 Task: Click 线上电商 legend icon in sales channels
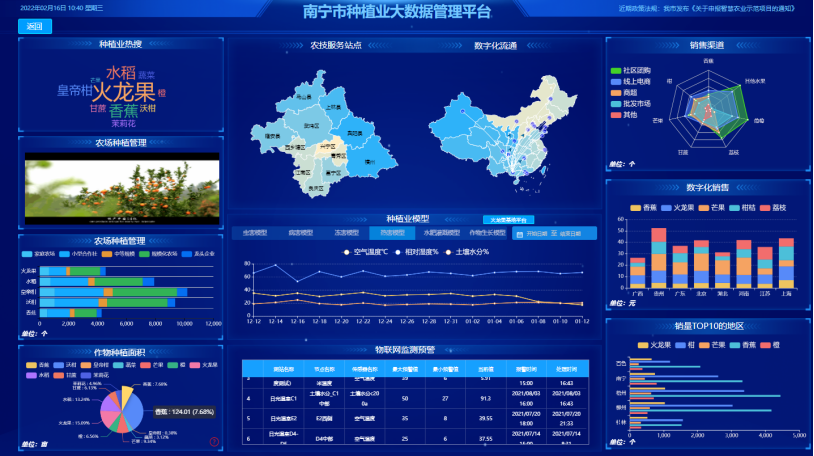(x=616, y=82)
